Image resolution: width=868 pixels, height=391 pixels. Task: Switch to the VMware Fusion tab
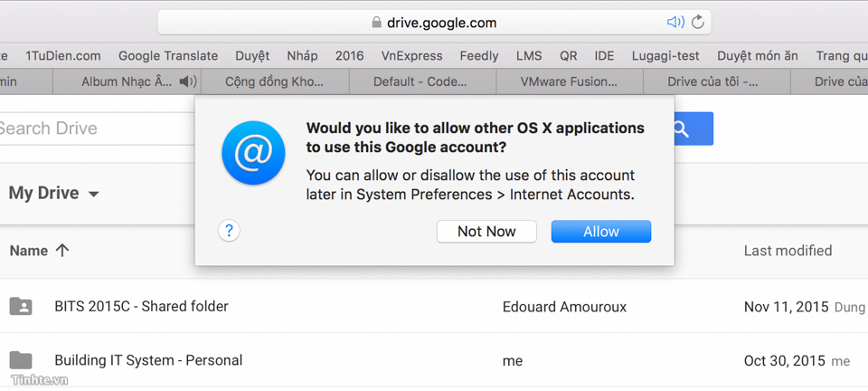pos(570,82)
